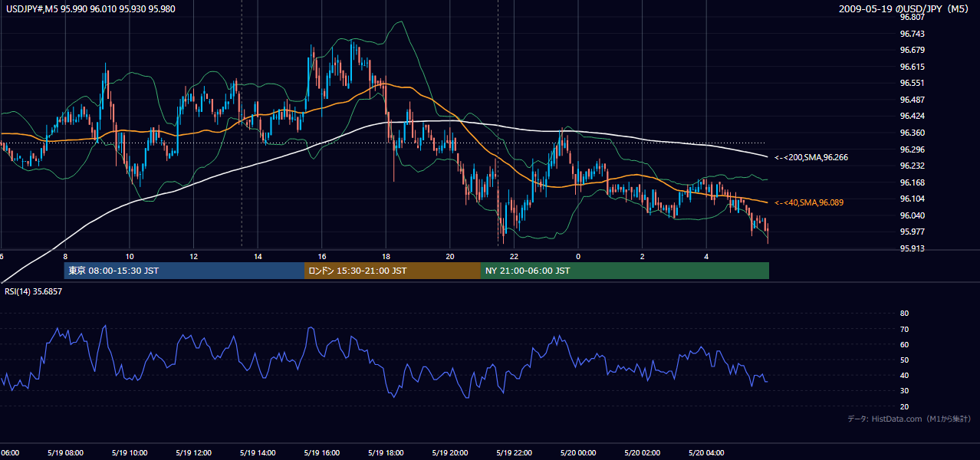The width and height of the screenshot is (980, 460).
Task: Click price axis label 95.977
Action: point(913,232)
